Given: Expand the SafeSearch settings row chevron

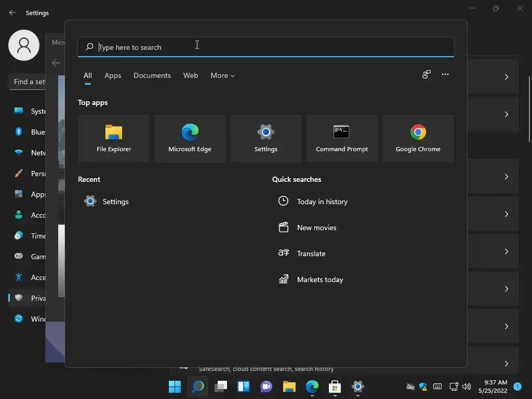Looking at the screenshot, I should [x=506, y=364].
